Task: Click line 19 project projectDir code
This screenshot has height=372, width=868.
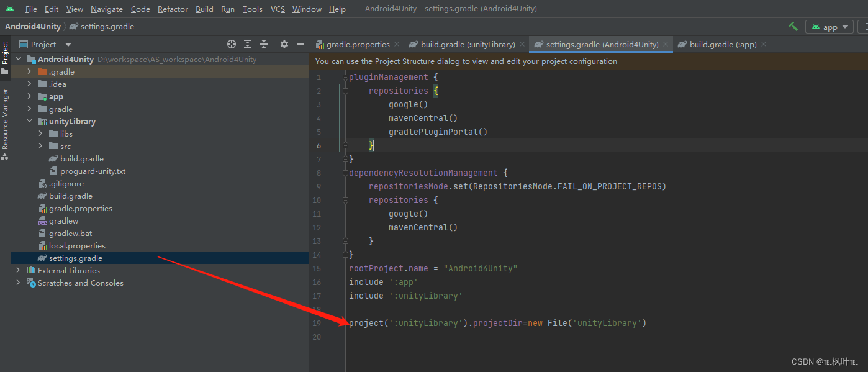Action: (x=498, y=323)
